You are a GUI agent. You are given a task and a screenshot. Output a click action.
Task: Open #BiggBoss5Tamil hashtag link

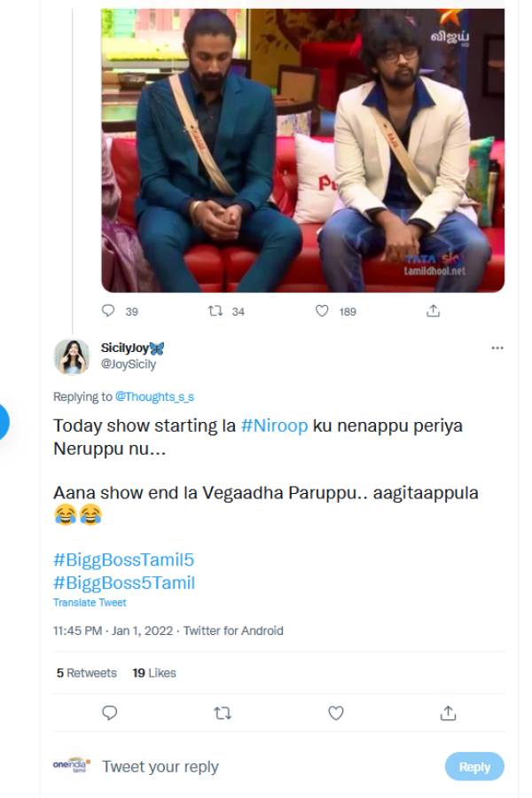[123, 583]
